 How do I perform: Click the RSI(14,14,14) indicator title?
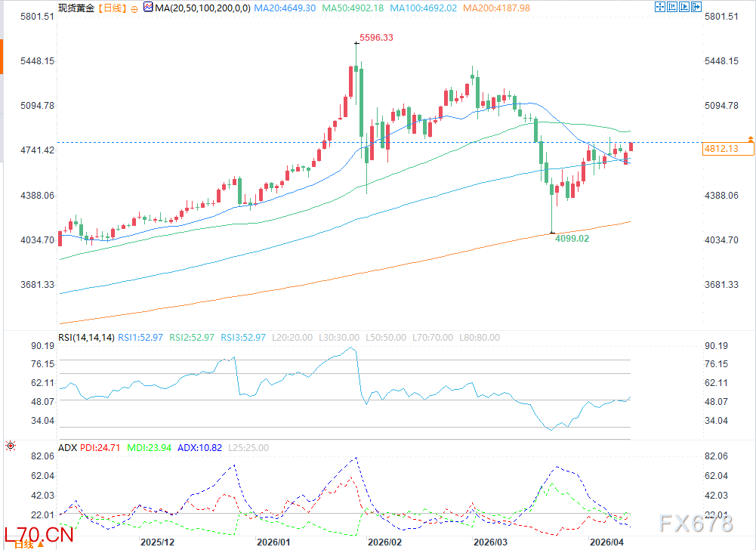pyautogui.click(x=87, y=338)
